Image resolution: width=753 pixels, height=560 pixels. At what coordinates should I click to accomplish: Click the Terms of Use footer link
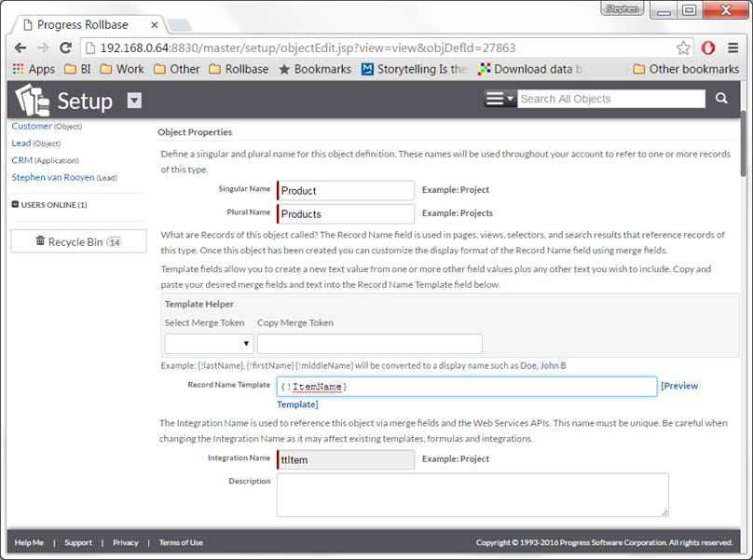click(181, 542)
